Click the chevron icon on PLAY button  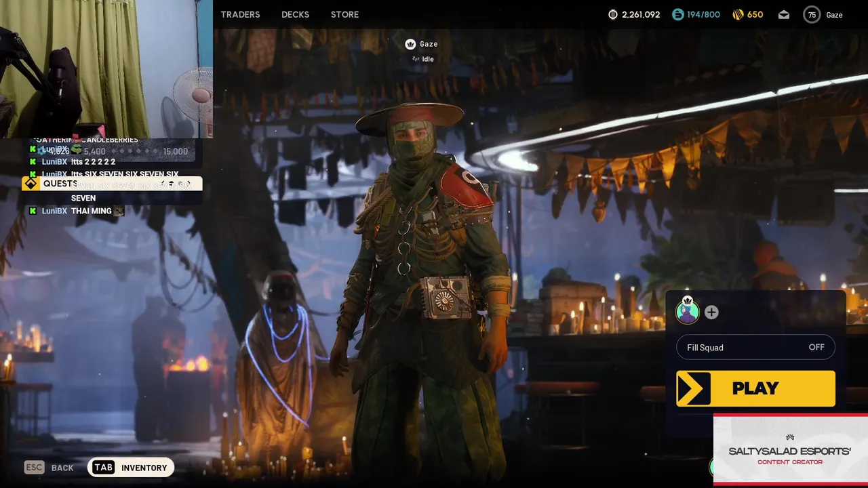pyautogui.click(x=694, y=388)
